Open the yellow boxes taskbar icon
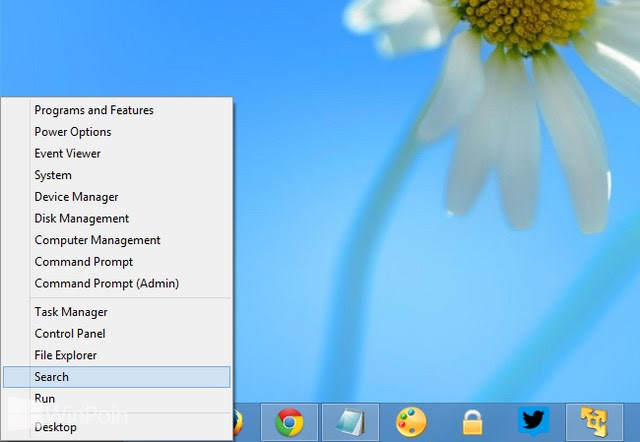Image resolution: width=640 pixels, height=442 pixels. coord(594,422)
